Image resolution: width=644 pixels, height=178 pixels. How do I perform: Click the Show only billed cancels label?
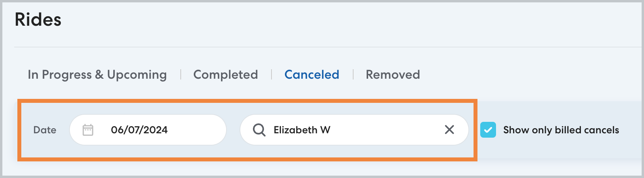click(561, 130)
